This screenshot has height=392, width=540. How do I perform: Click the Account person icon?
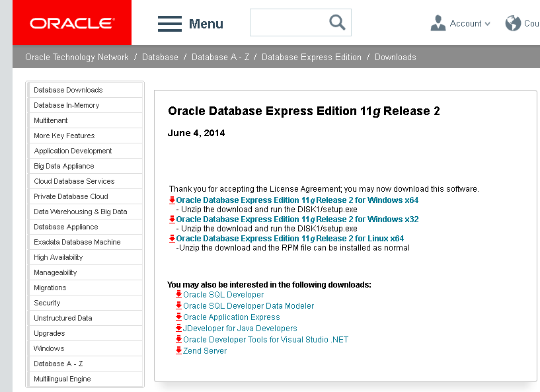pyautogui.click(x=438, y=23)
